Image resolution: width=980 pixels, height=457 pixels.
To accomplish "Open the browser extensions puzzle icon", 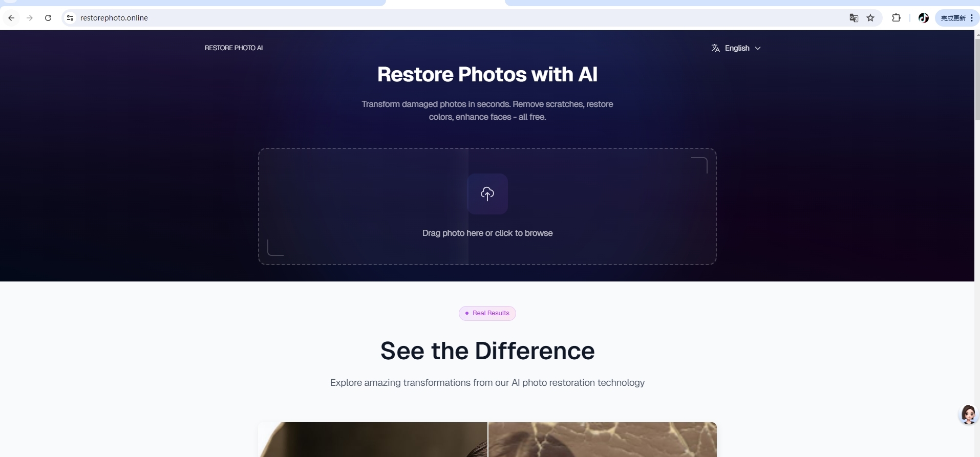I will [896, 18].
